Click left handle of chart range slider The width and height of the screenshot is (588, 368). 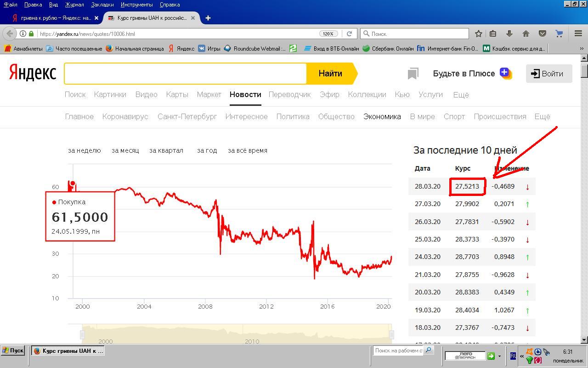[82, 334]
